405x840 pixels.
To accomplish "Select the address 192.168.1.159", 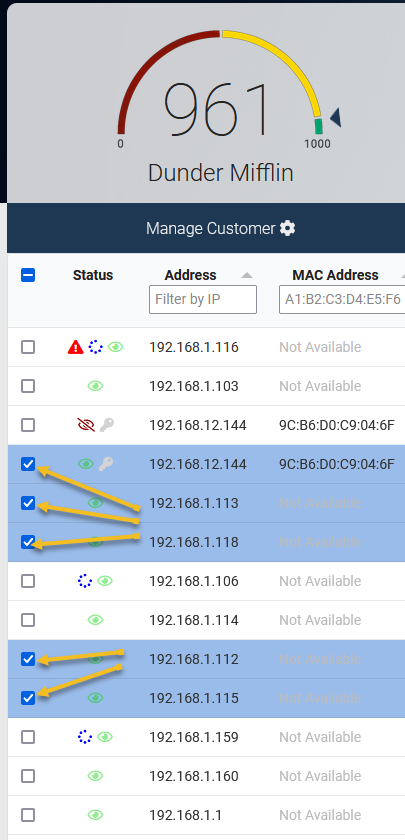I will tap(194, 737).
